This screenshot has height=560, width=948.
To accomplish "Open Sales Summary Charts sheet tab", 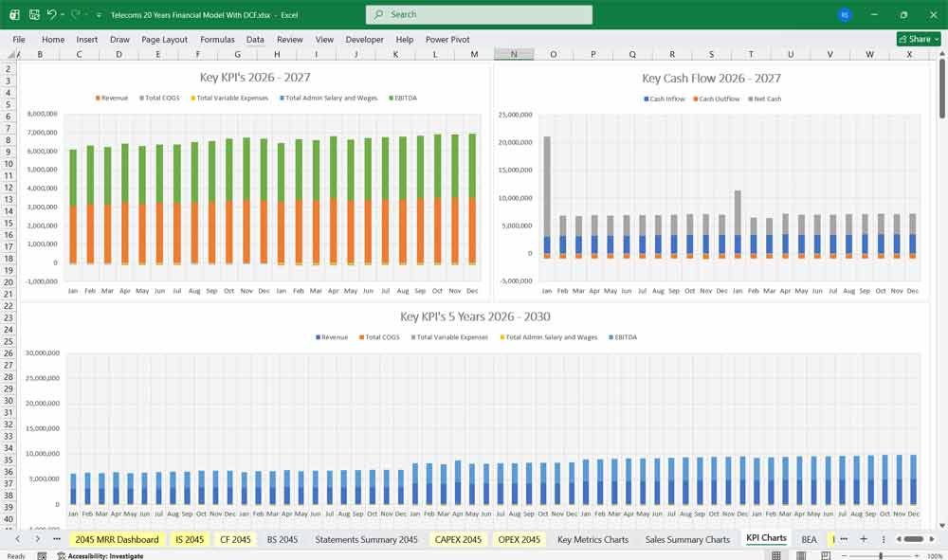I will tap(687, 539).
